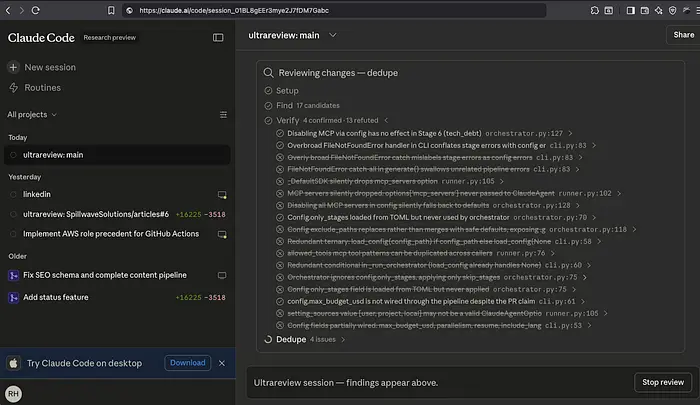700x405 pixels.
Task: Click the Find 17 candidates step
Action: point(308,106)
